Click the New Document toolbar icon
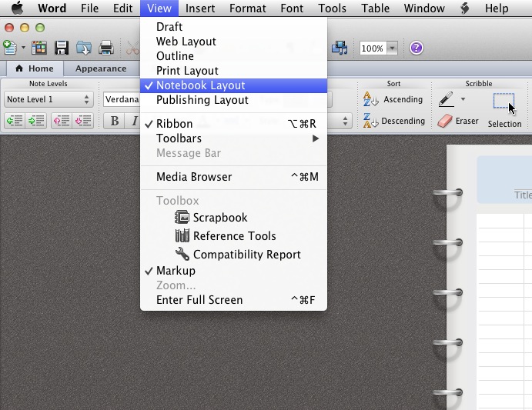Viewport: 532px width, 410px height. point(10,48)
